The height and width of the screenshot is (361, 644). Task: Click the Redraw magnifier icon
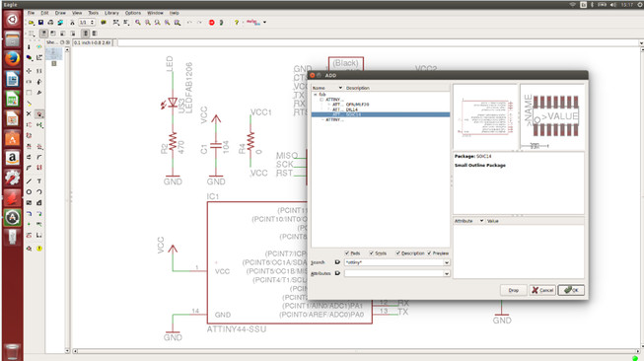click(x=167, y=22)
